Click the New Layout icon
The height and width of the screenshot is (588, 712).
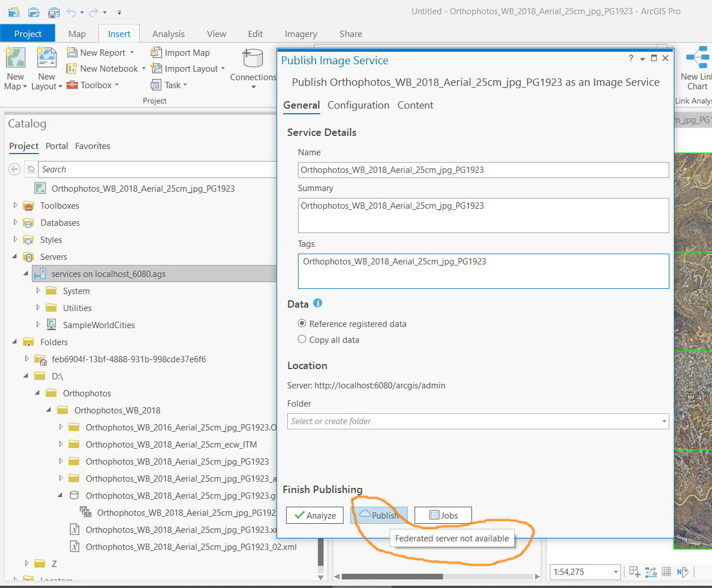[x=47, y=59]
